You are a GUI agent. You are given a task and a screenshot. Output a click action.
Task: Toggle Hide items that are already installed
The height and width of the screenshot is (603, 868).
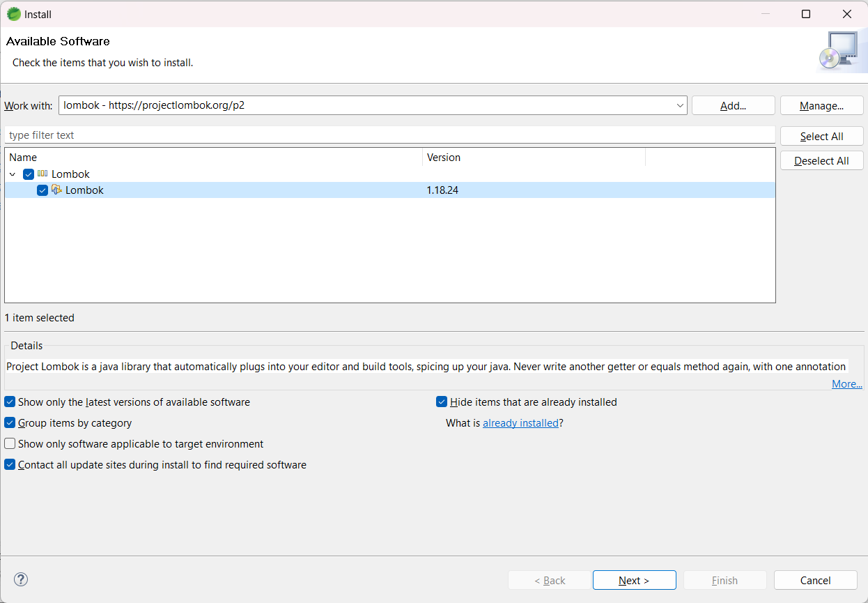tap(442, 402)
